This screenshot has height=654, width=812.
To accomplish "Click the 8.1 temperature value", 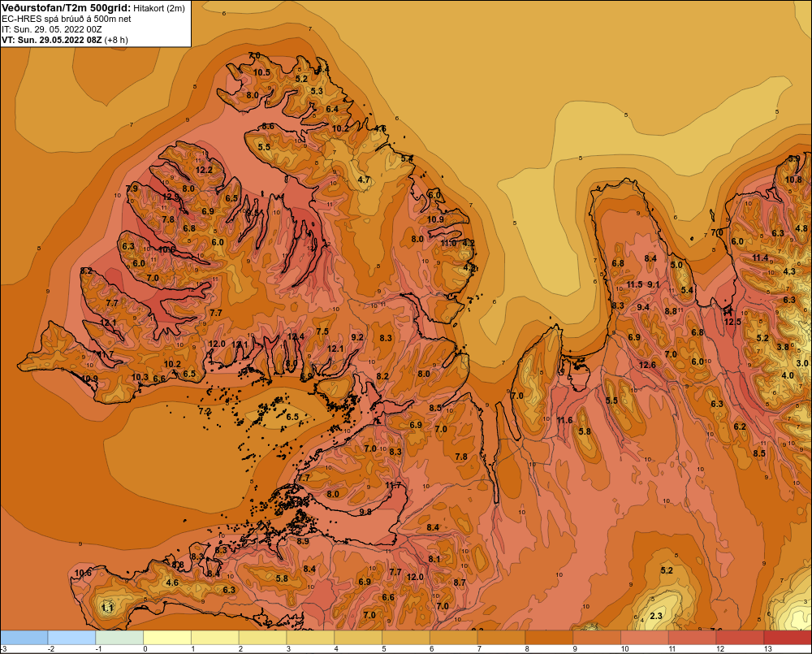I will pos(434,559).
